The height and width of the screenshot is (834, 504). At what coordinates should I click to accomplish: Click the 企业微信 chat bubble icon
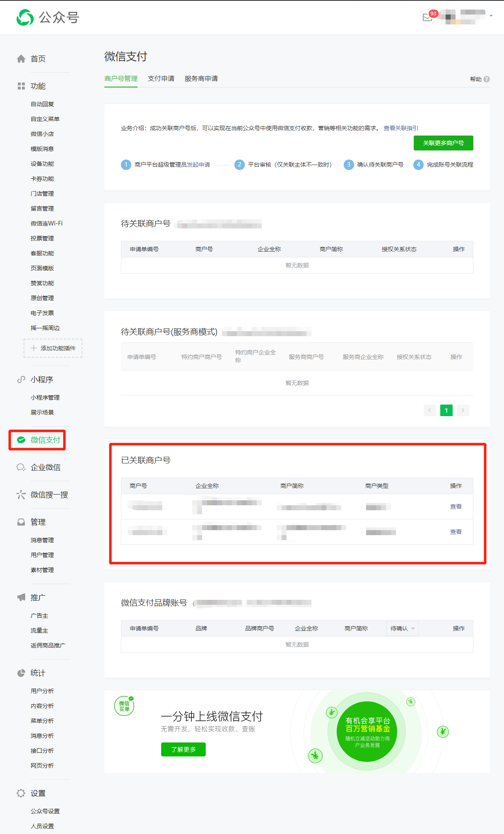pyautogui.click(x=21, y=468)
